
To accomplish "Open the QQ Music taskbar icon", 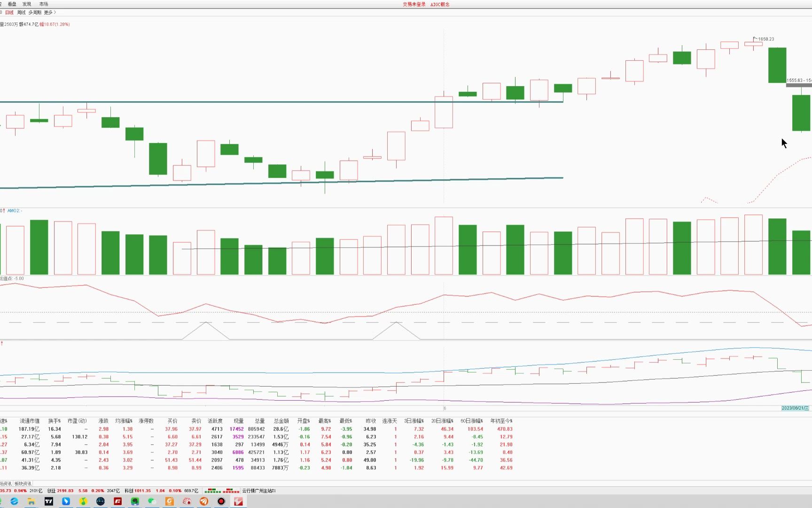I will (x=83, y=501).
